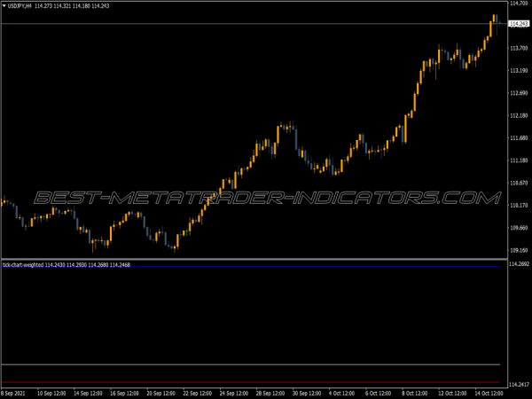The width and height of the screenshot is (532, 399).
Task: Click the 114.2692 indicator scale value
Action: click(520, 263)
